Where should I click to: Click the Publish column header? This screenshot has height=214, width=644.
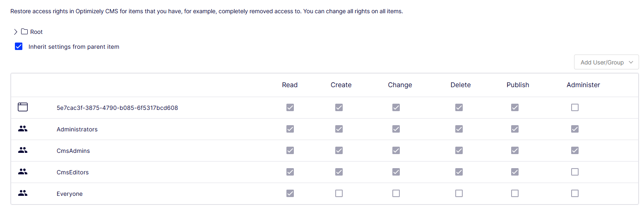pyautogui.click(x=518, y=85)
